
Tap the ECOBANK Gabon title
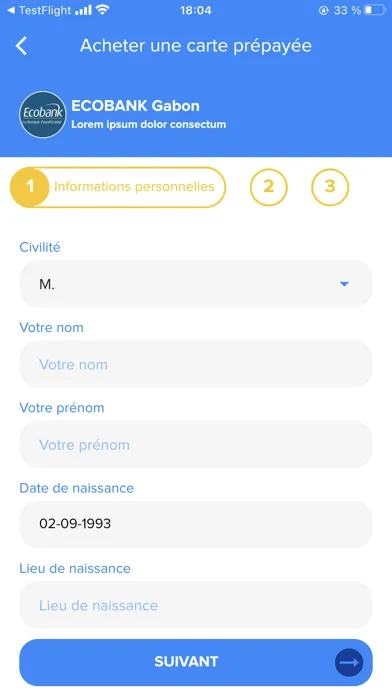coord(135,106)
